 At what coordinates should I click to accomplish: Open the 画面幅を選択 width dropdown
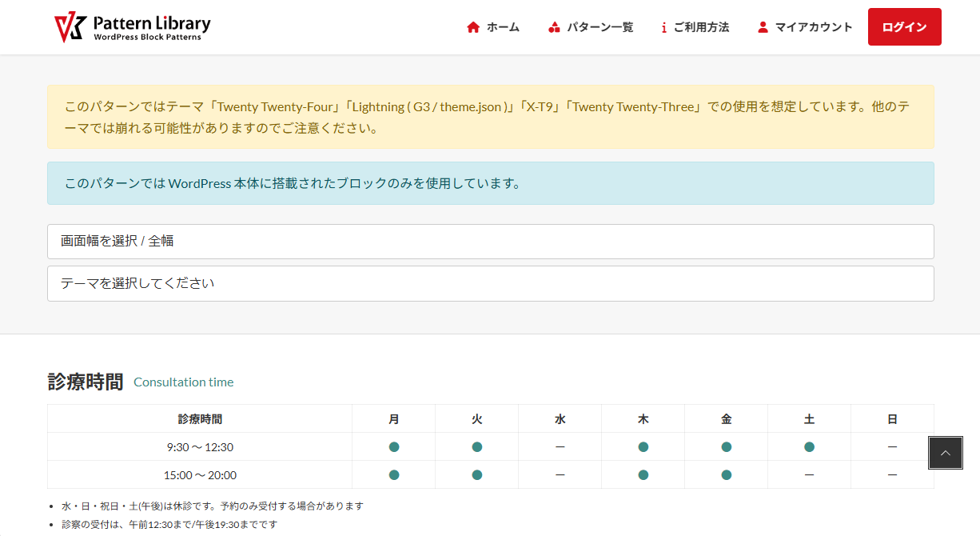tap(490, 241)
